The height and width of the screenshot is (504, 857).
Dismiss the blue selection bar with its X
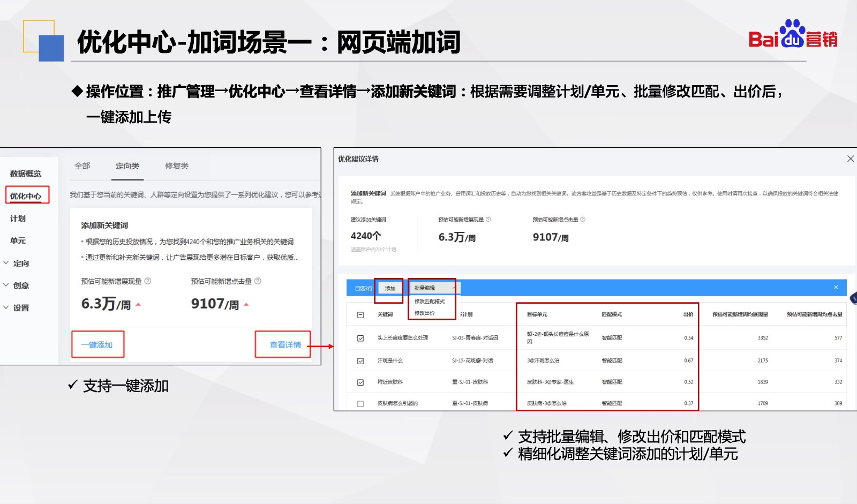tap(836, 288)
